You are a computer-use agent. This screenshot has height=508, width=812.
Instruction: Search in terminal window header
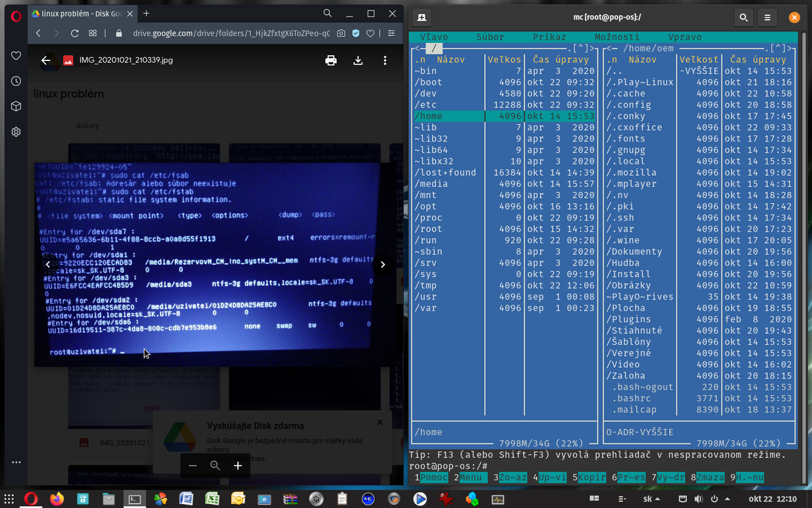[x=743, y=18]
